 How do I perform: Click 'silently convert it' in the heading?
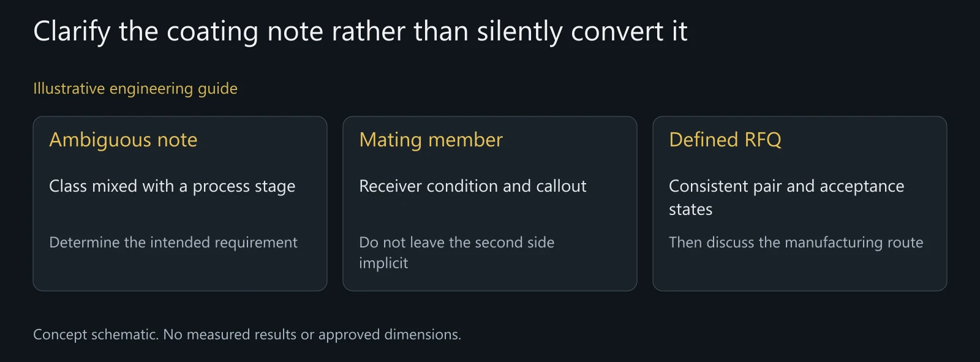pos(582,31)
